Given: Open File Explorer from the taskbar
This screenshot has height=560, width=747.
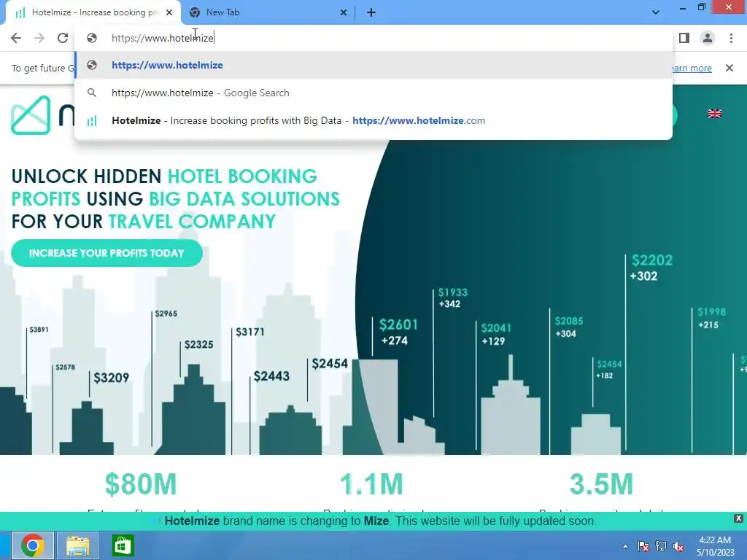Looking at the screenshot, I should click(77, 545).
